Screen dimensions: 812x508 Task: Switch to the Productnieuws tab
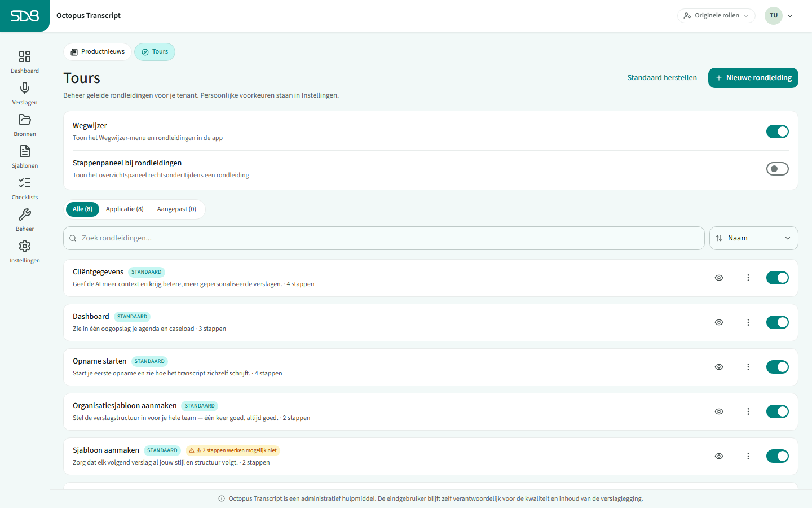[x=98, y=52]
